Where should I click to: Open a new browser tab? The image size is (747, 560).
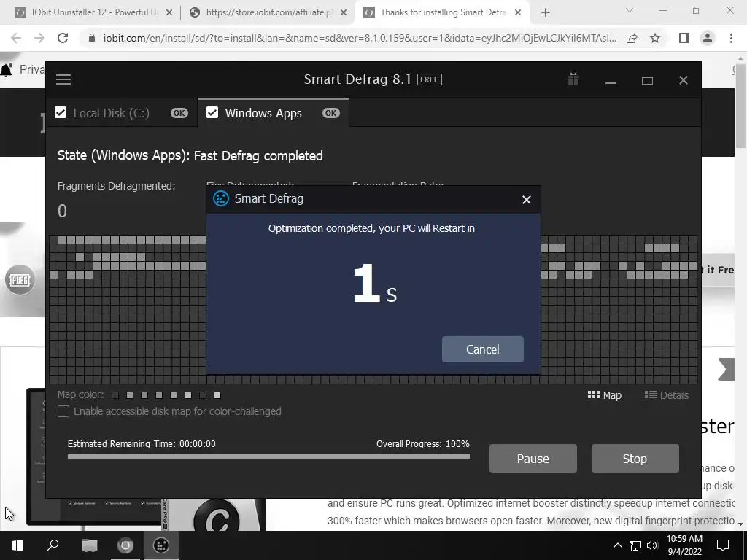pyautogui.click(x=546, y=13)
